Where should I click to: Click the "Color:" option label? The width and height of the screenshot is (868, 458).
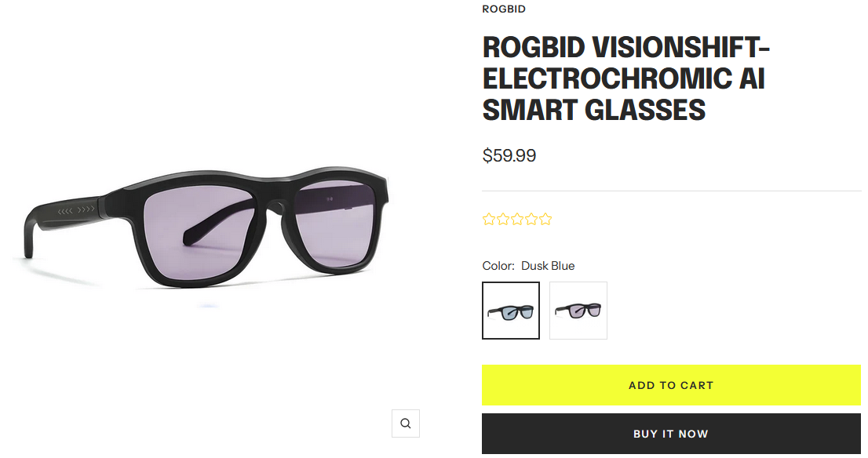(x=498, y=266)
